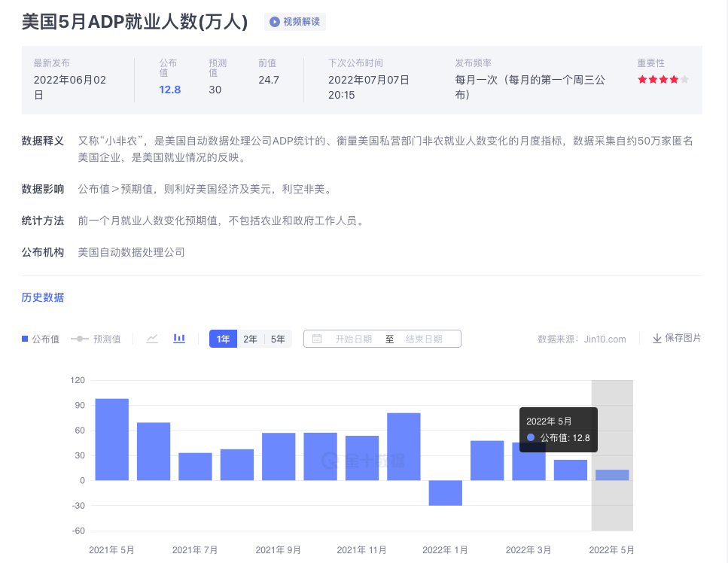The width and height of the screenshot is (728, 563).
Task: Click the first red importance star
Action: point(643,79)
